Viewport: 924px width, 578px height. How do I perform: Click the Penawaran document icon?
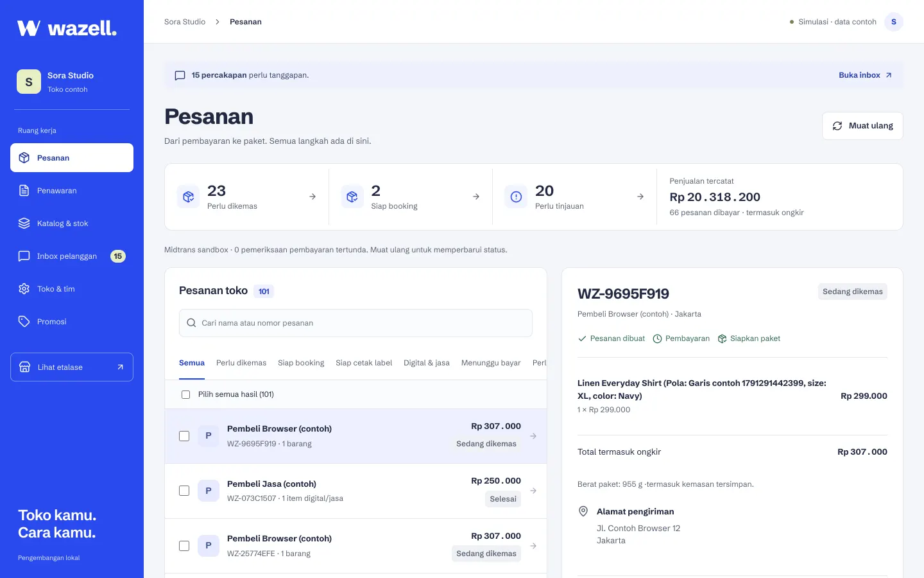pos(24,191)
